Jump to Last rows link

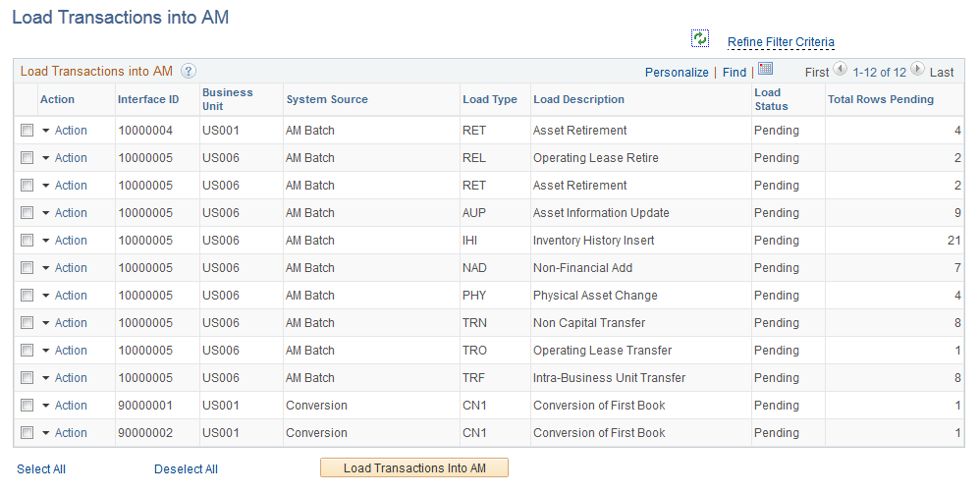pos(942,73)
